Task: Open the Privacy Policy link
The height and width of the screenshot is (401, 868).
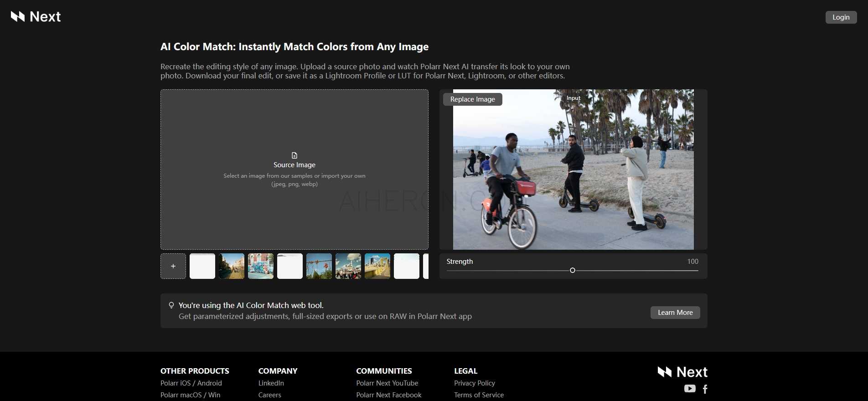Action: 475,383
